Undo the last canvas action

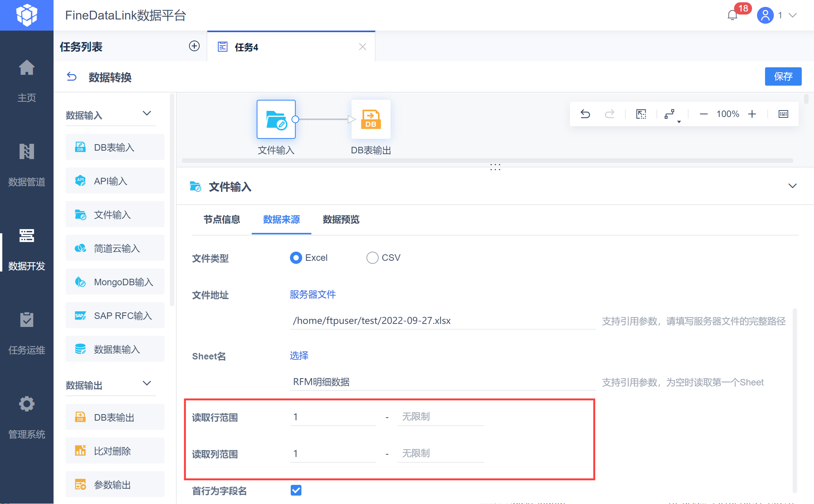pyautogui.click(x=585, y=114)
